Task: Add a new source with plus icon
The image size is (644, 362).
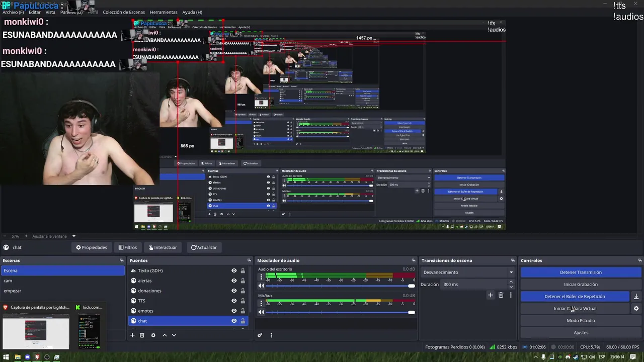Action: pos(132,335)
